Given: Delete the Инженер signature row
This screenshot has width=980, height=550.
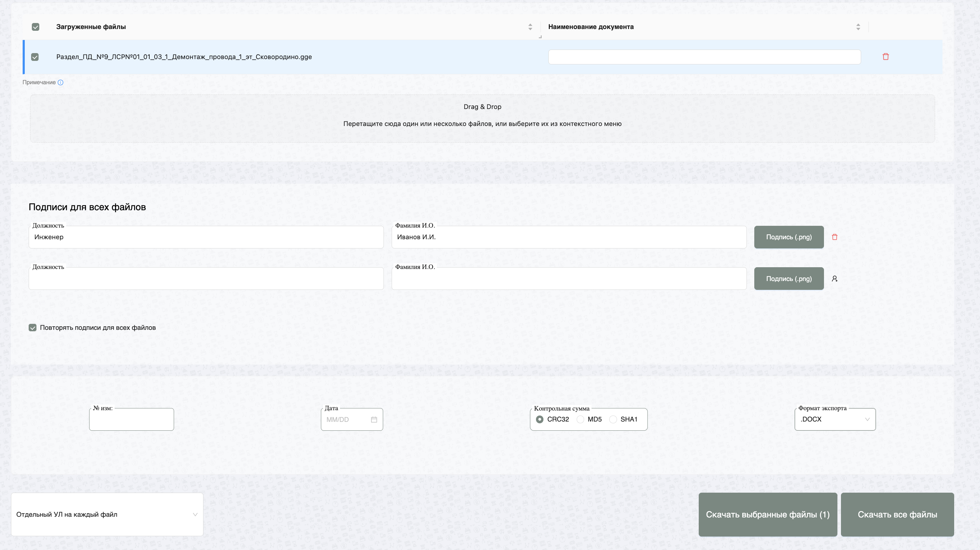Looking at the screenshot, I should (x=834, y=237).
